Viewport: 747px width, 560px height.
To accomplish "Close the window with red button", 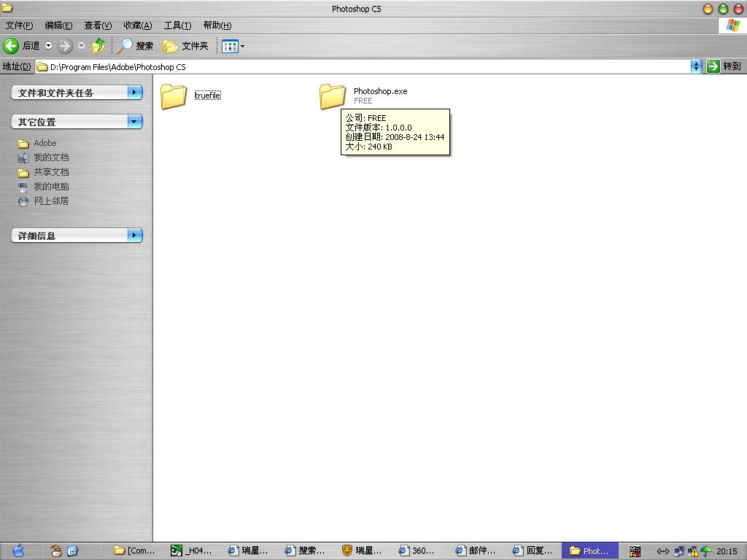I will [x=738, y=9].
